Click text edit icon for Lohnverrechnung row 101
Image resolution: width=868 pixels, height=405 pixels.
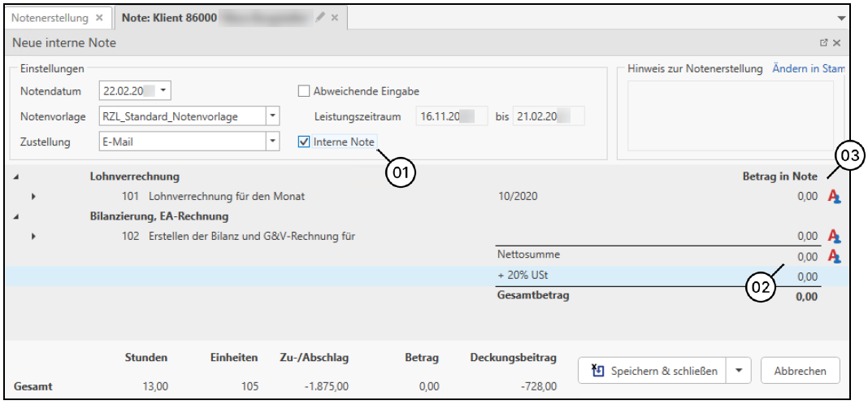point(833,196)
